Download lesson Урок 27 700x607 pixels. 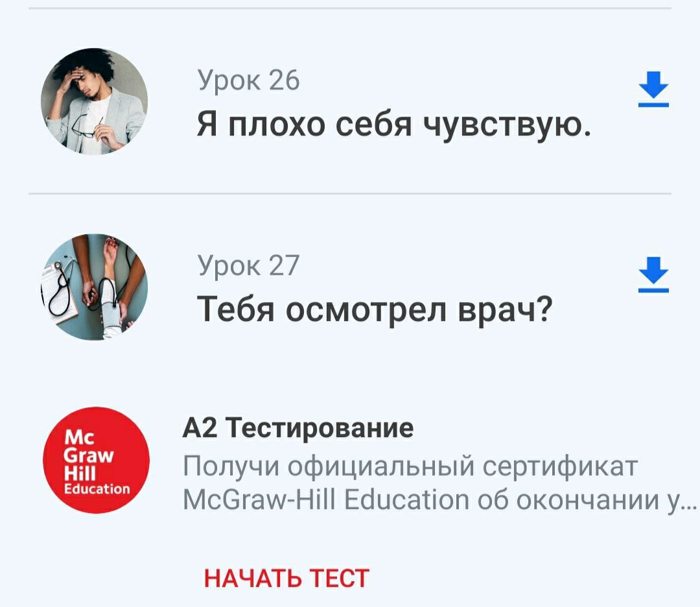pos(653,275)
